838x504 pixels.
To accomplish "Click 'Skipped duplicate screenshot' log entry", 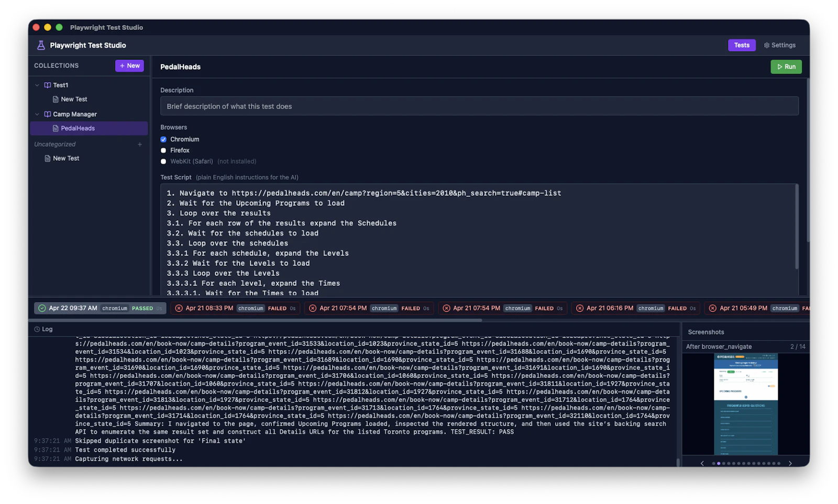I will [160, 441].
